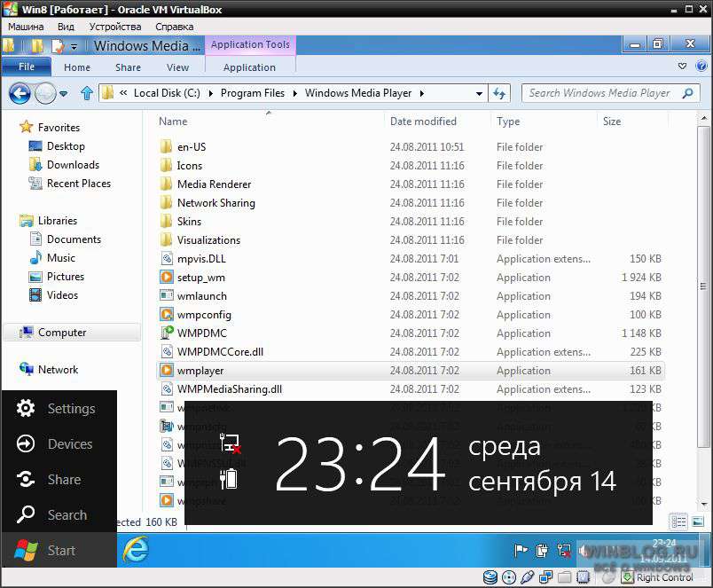Click the Forward navigation arrow
The image size is (713, 588).
click(x=45, y=94)
